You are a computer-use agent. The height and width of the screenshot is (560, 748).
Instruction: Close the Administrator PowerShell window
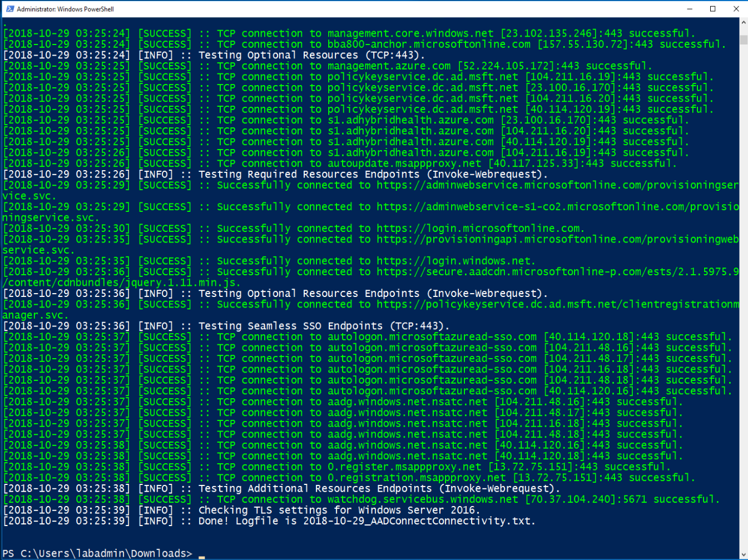[x=736, y=9]
